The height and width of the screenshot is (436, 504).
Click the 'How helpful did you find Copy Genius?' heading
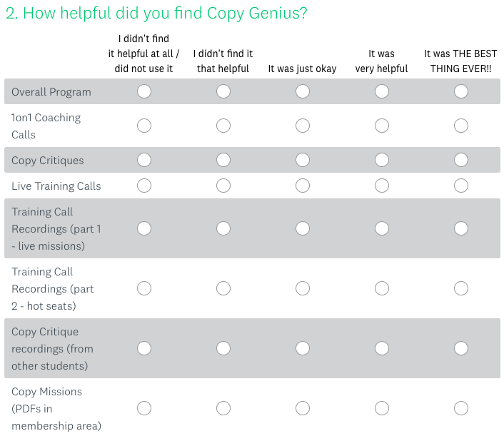click(156, 14)
